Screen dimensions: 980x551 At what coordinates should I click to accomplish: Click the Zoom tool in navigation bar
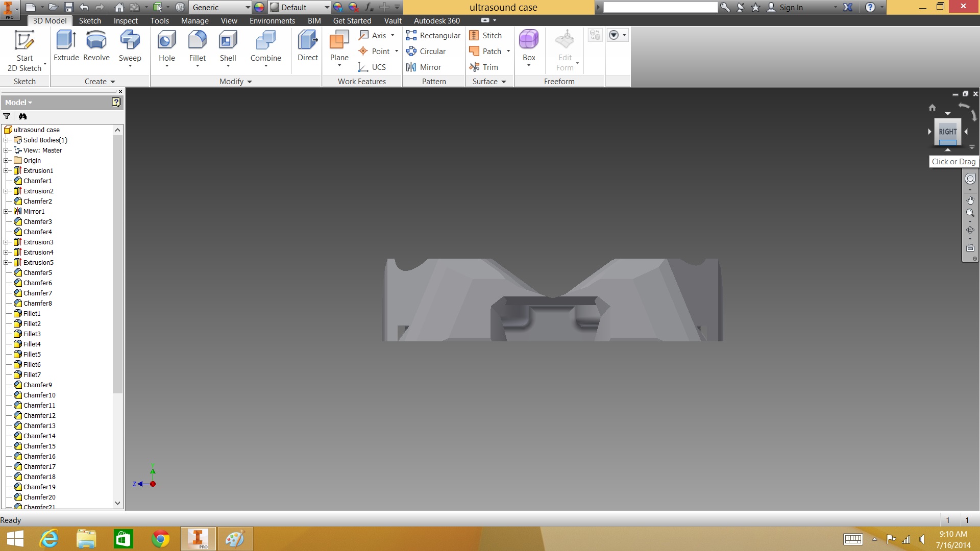tap(970, 213)
